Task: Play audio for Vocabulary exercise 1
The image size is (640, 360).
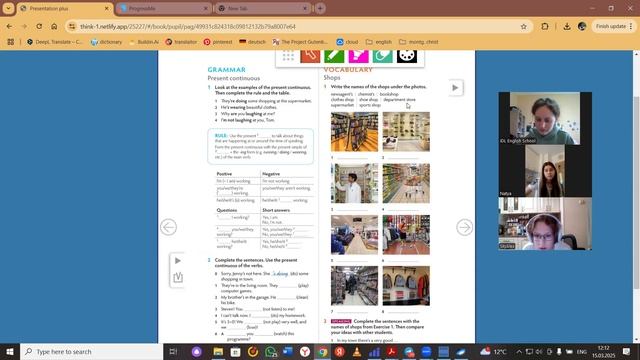Action: point(455,87)
